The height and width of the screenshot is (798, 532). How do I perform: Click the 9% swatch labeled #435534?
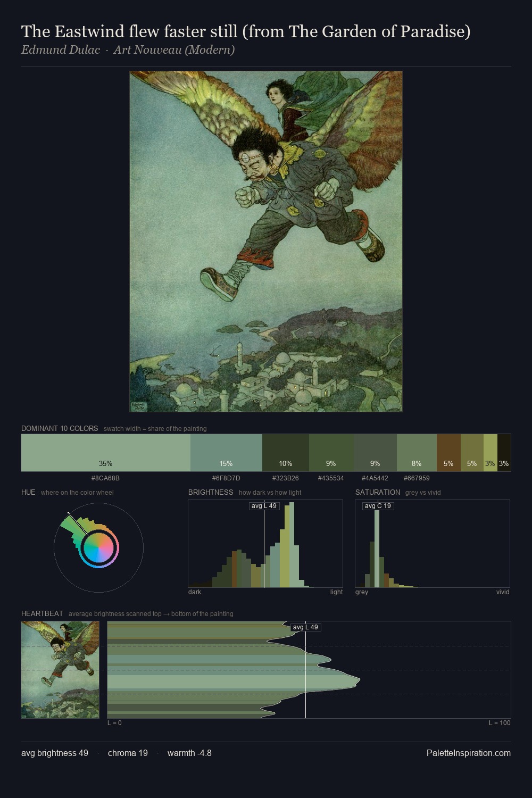[x=331, y=453]
